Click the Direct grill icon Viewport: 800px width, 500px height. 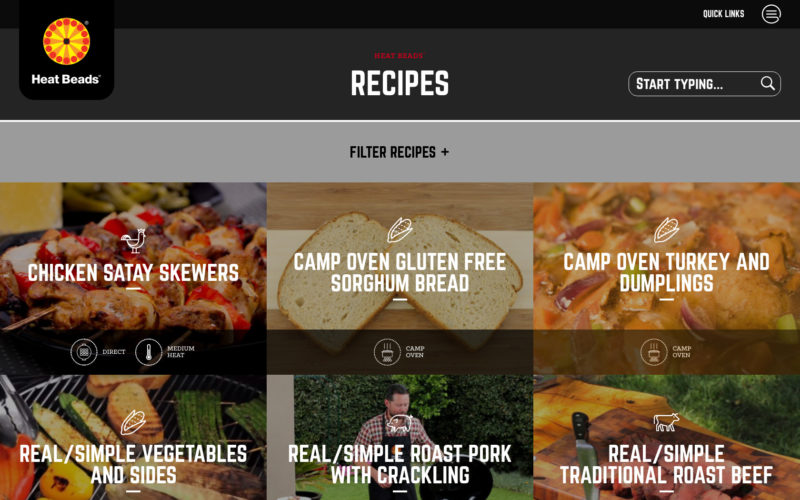pyautogui.click(x=84, y=352)
